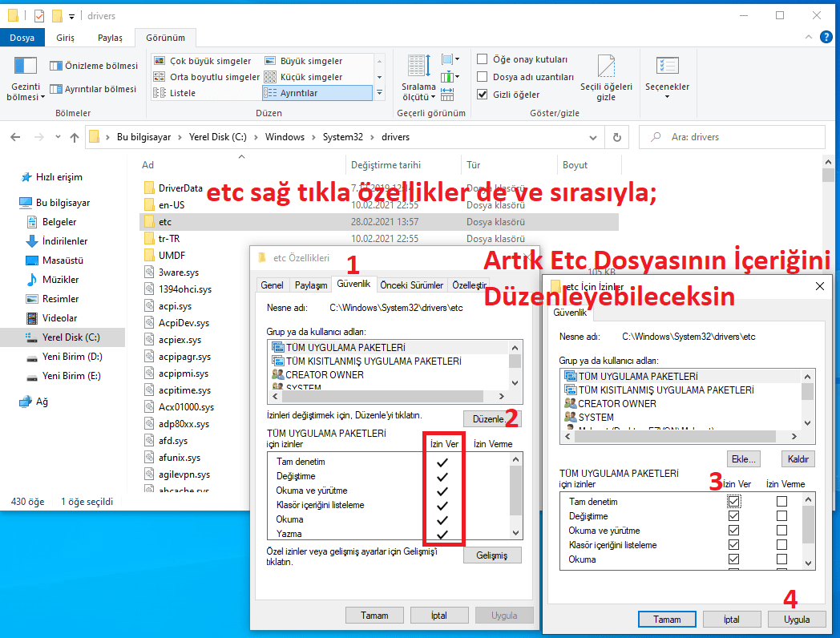This screenshot has height=638, width=840.
Task: Toggle Öğe onay kutuları checkbox
Action: pyautogui.click(x=483, y=59)
